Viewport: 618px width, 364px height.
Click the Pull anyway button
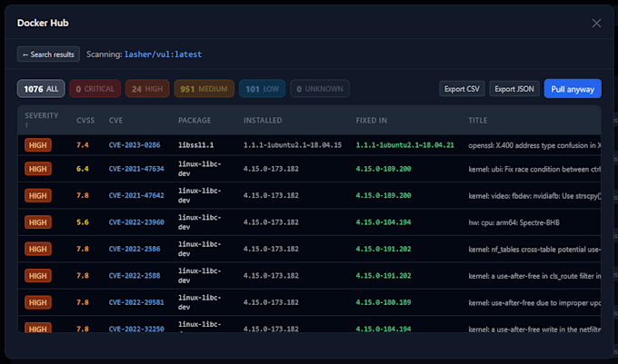(x=573, y=89)
